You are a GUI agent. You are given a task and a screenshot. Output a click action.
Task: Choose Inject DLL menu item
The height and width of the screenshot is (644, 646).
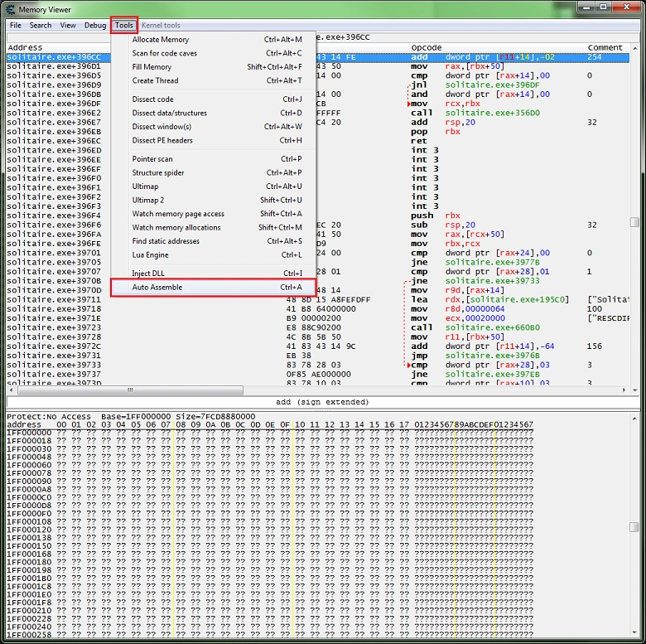[148, 274]
